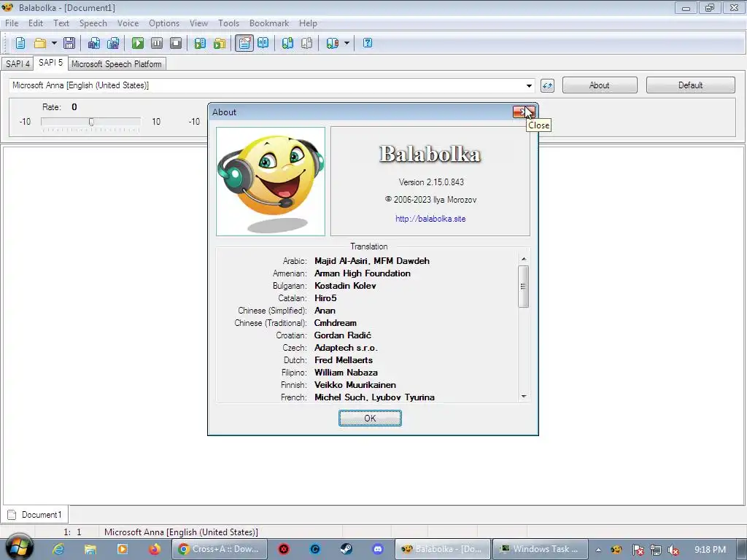
Task: Open Discord from the taskbar
Action: tap(378, 549)
